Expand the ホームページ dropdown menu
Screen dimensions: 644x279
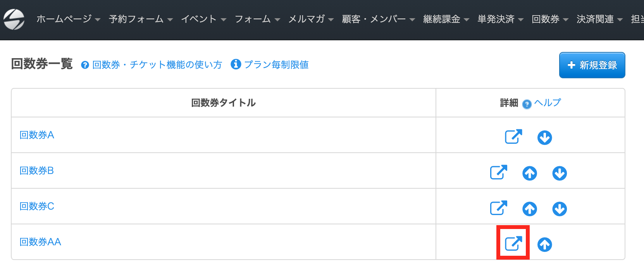click(69, 19)
